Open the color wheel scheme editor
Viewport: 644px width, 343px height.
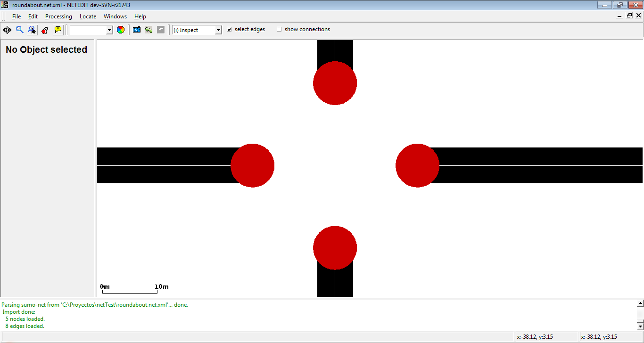click(121, 30)
